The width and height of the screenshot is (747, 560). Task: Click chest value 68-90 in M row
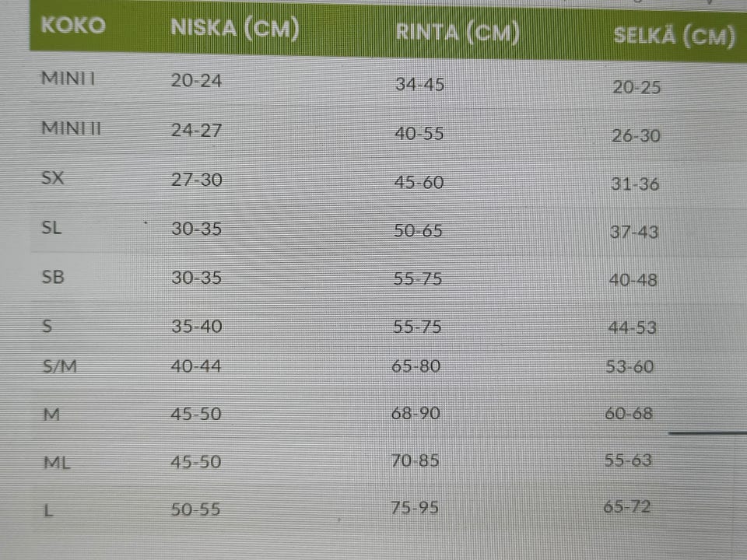click(x=416, y=414)
